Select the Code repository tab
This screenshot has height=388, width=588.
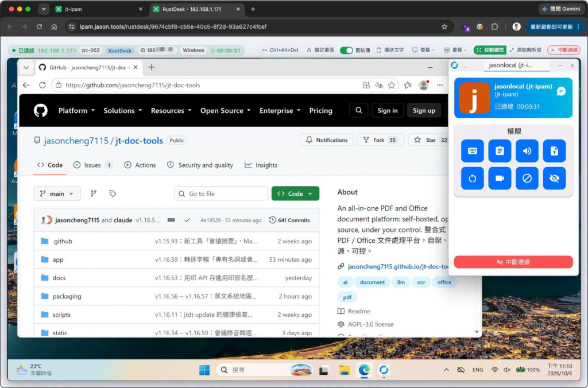(50, 165)
